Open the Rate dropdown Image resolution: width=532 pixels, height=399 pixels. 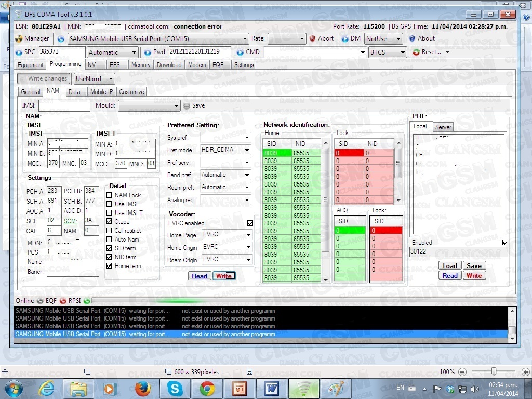302,39
